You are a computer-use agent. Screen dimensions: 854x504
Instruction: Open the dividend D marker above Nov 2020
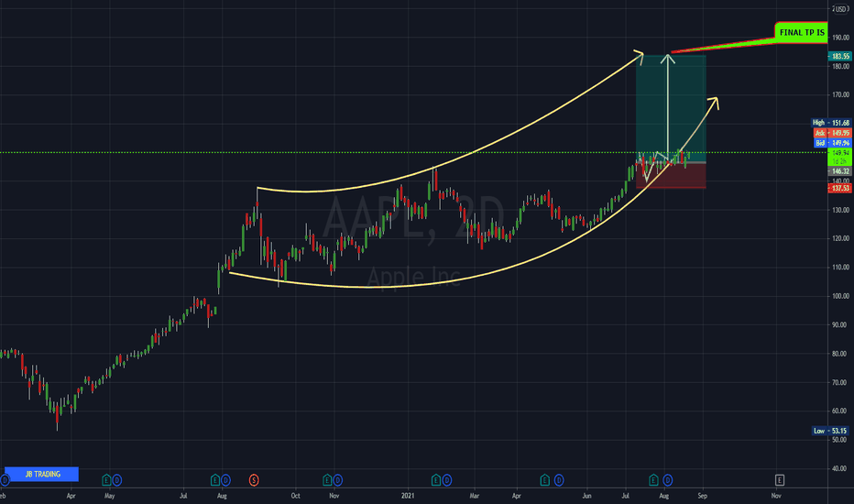pos(338,480)
